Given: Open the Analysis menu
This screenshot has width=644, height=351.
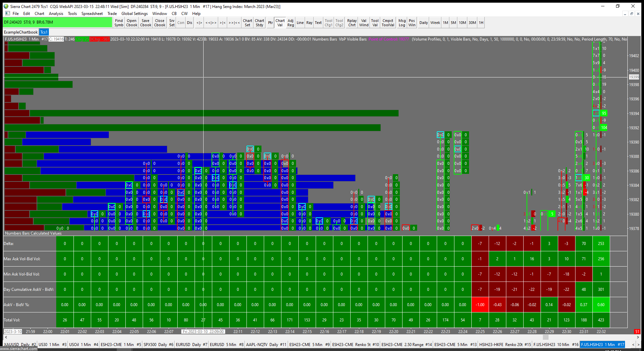Looking at the screenshot, I should (56, 14).
